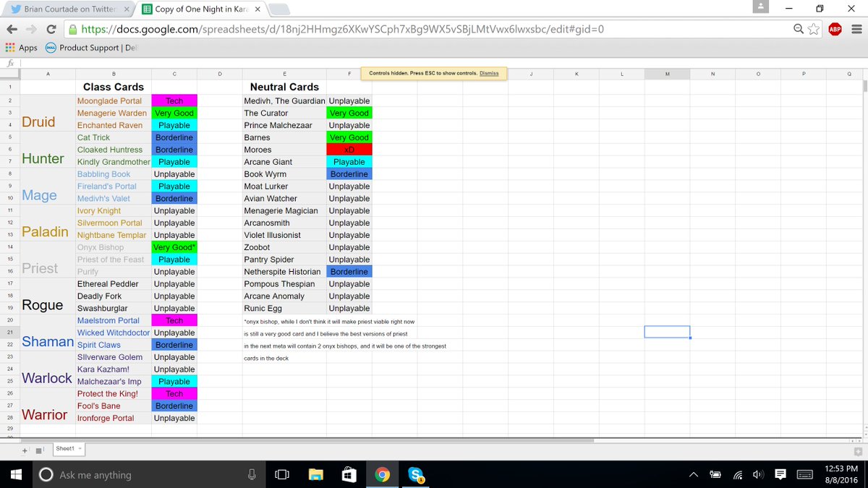Select the green Very Good cell for Menagerie Warden

[174, 114]
